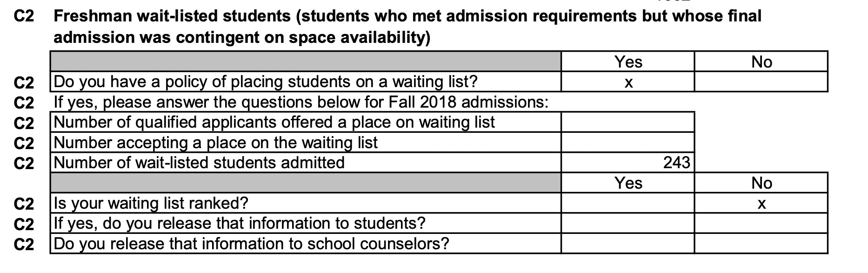The height and width of the screenshot is (273, 868).
Task: Click the second No header above ranked answer
Action: pyautogui.click(x=761, y=183)
